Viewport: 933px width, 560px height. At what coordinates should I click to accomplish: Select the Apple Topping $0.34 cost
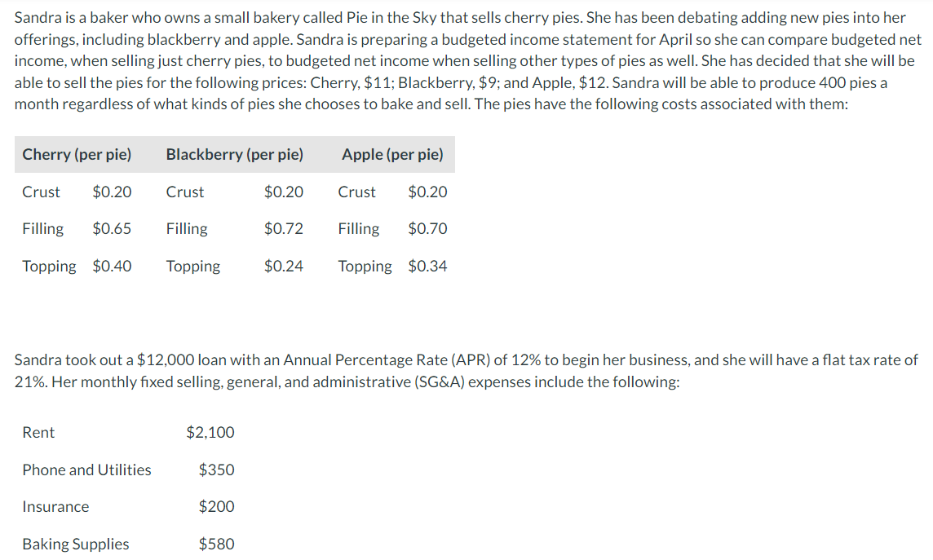click(427, 266)
